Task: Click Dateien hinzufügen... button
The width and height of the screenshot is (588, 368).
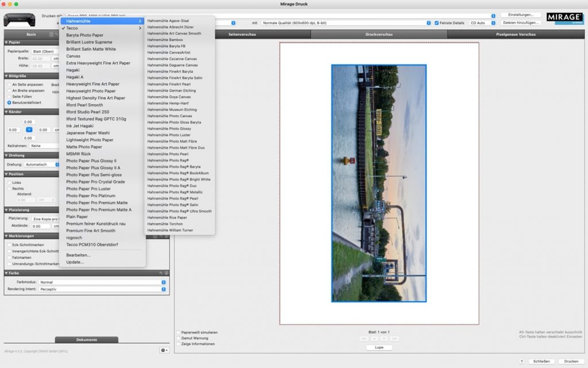Action: [520, 22]
